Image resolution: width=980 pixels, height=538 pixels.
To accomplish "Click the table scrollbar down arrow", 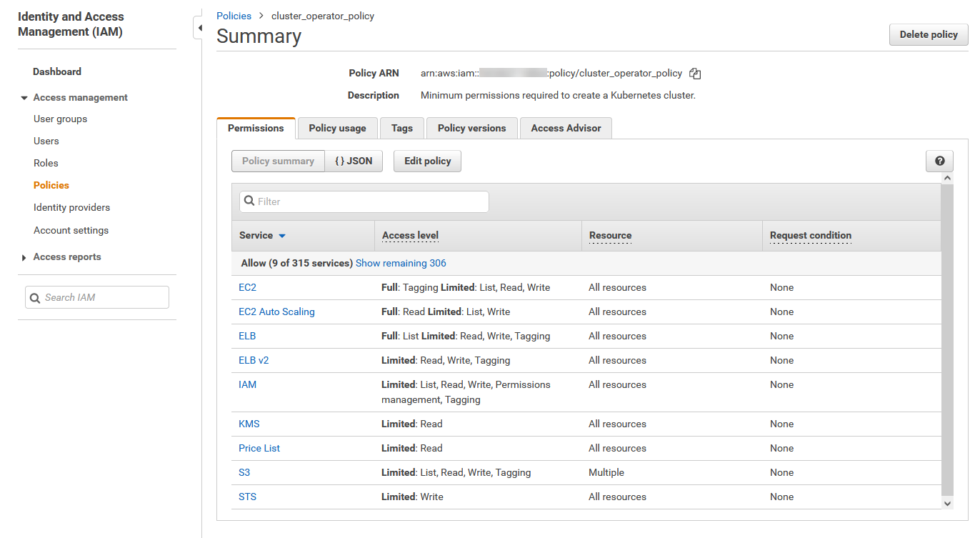I will tap(948, 504).
